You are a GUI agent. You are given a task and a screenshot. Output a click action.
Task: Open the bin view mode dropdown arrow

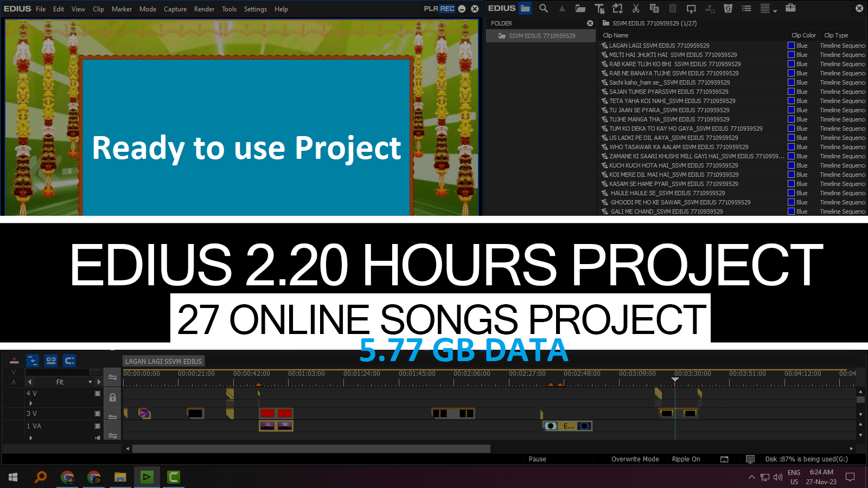point(774,10)
